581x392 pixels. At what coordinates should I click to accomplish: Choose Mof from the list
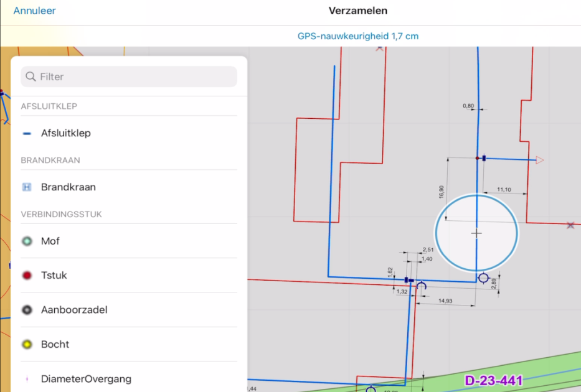(50, 241)
